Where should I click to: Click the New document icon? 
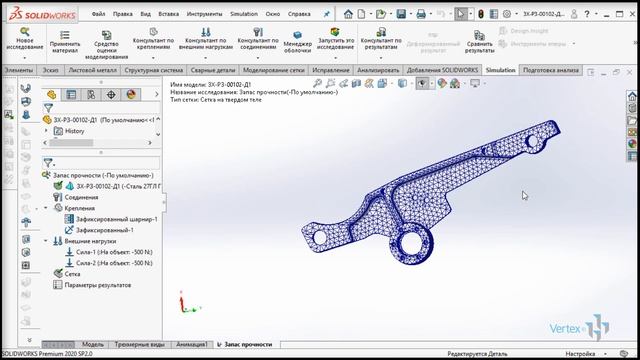pos(362,14)
